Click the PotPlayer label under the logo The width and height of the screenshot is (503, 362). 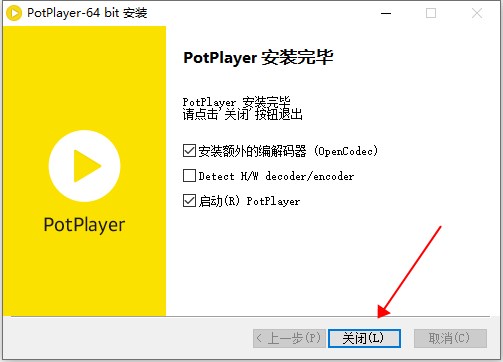[84, 225]
